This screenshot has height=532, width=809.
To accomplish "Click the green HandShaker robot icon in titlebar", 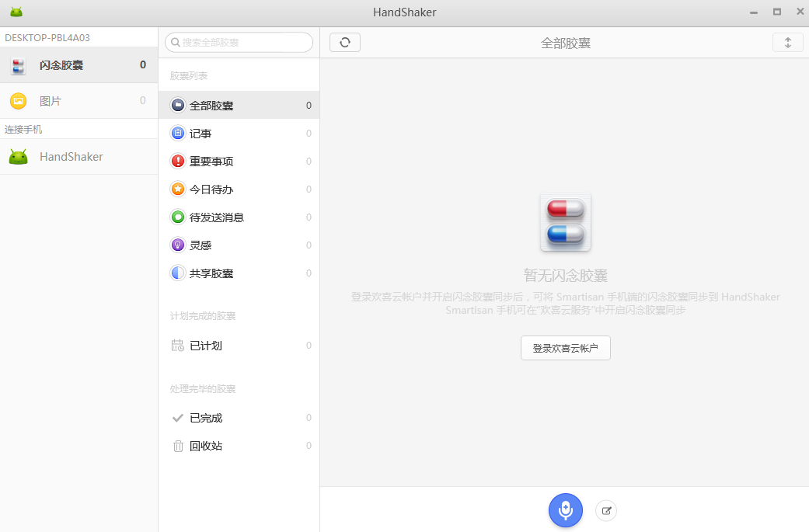I will click(17, 12).
